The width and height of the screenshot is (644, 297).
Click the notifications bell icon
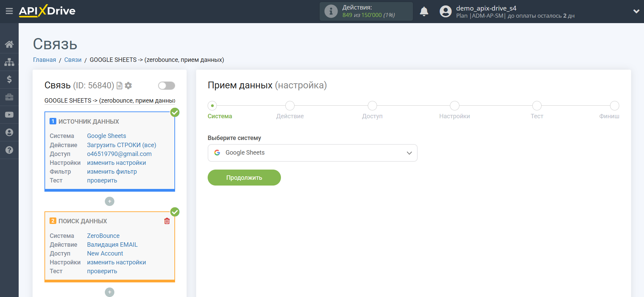tap(424, 12)
